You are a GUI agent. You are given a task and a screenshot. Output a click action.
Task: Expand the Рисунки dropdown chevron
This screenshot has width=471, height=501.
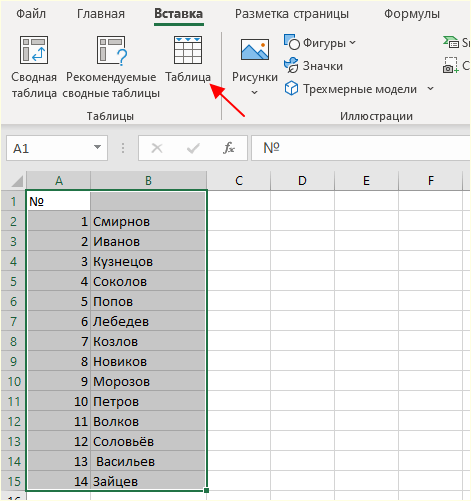(x=254, y=92)
